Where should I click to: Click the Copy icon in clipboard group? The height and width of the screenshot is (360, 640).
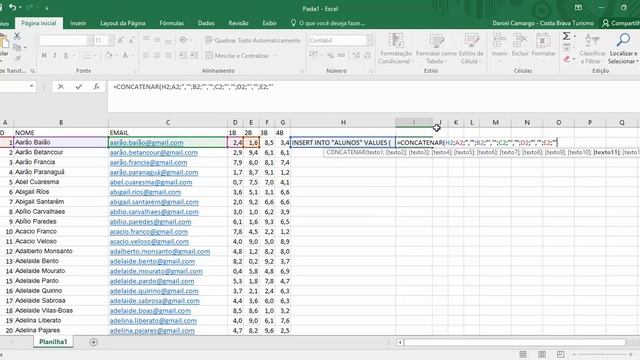17,48
